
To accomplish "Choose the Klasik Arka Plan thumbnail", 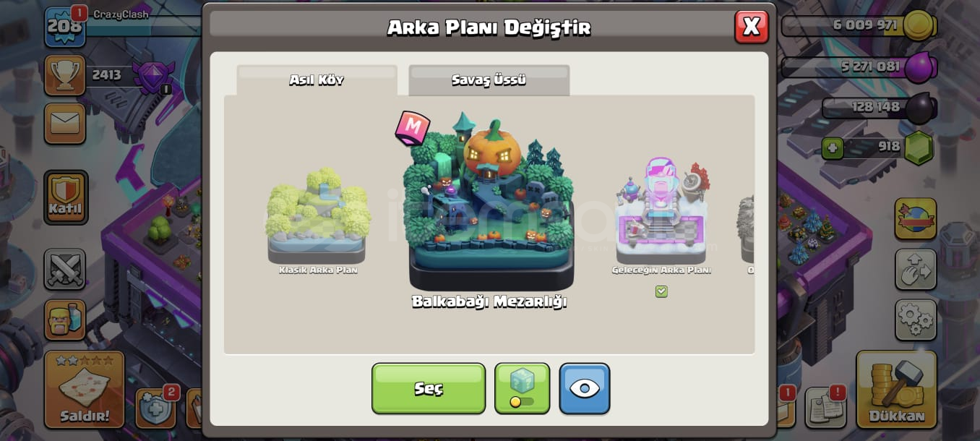I will pos(318,220).
